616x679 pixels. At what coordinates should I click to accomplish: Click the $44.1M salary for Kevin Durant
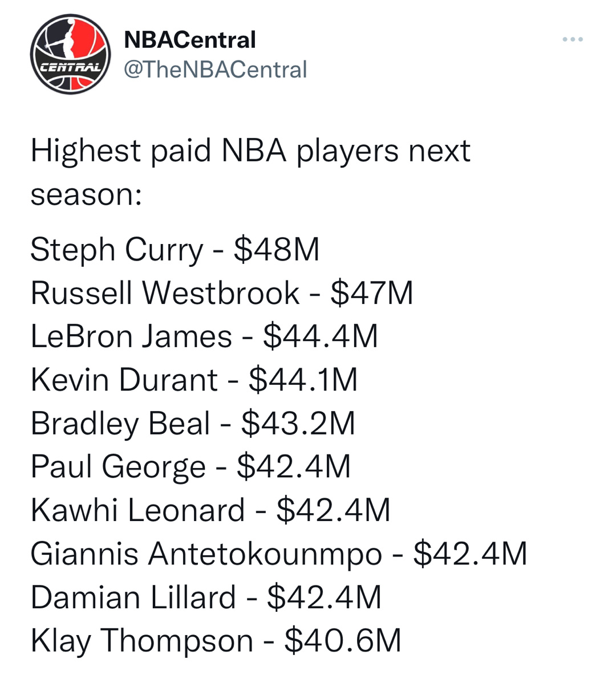coord(303,380)
